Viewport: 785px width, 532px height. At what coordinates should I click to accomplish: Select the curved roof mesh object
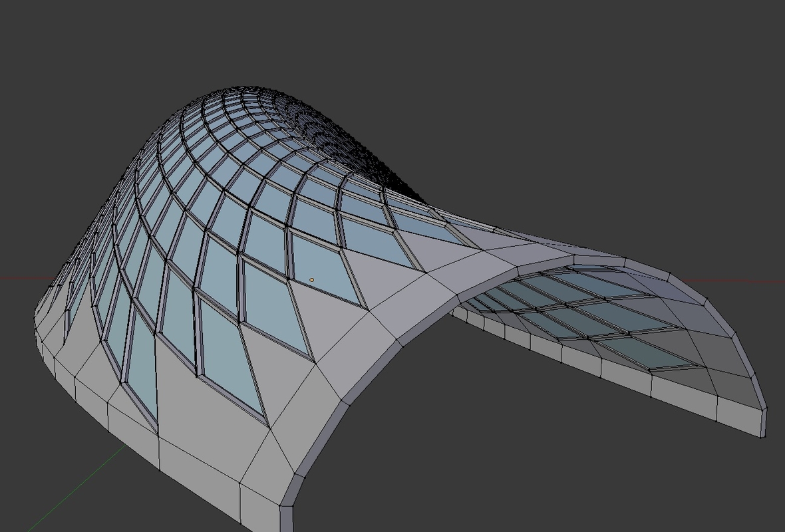(266, 299)
